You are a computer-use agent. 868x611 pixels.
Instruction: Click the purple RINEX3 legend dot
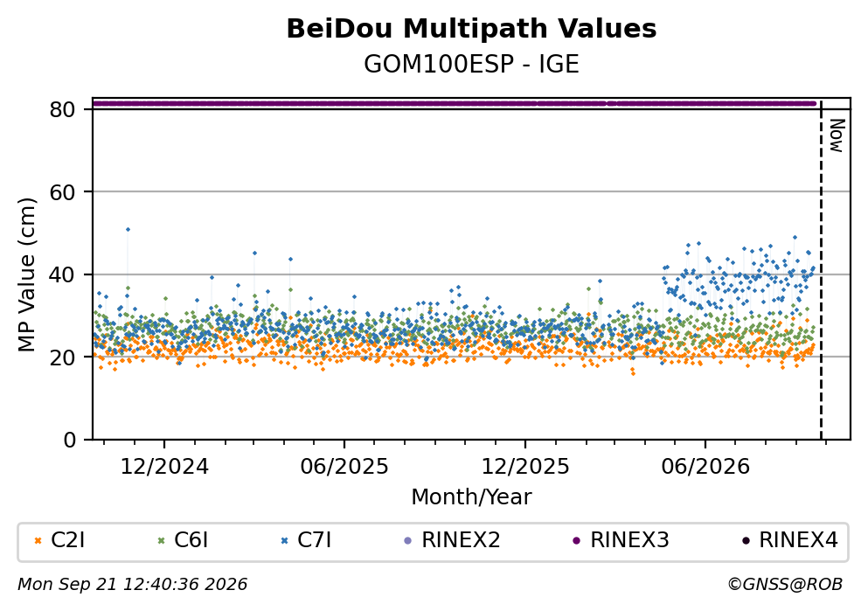(x=577, y=541)
